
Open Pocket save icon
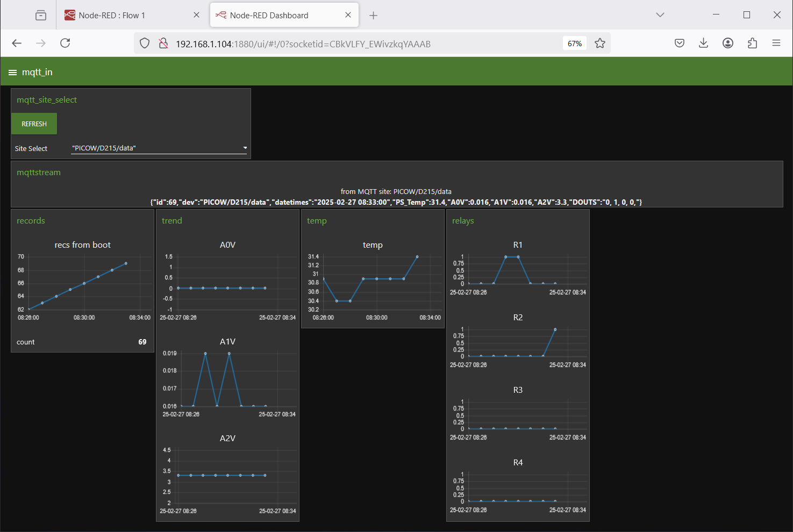pos(680,44)
